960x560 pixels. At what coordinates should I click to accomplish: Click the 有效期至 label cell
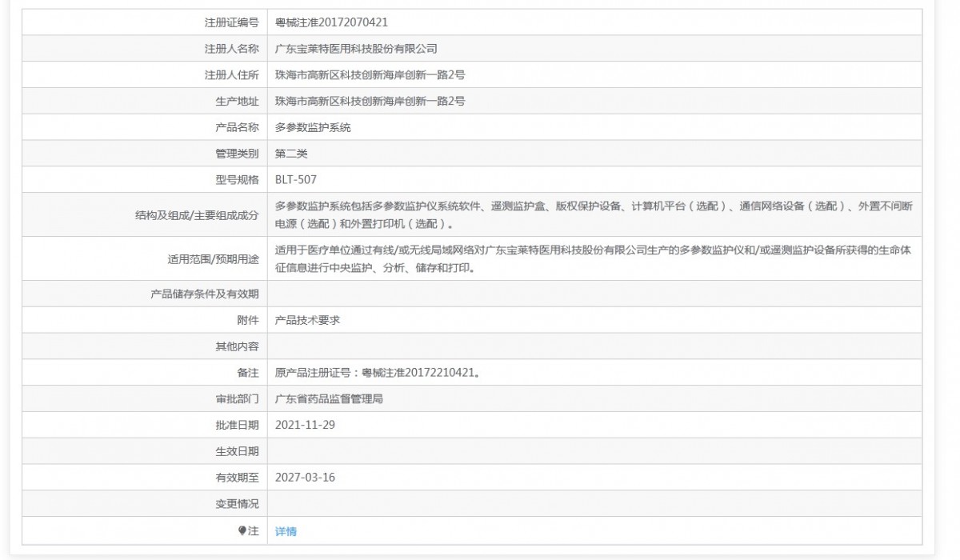click(144, 478)
